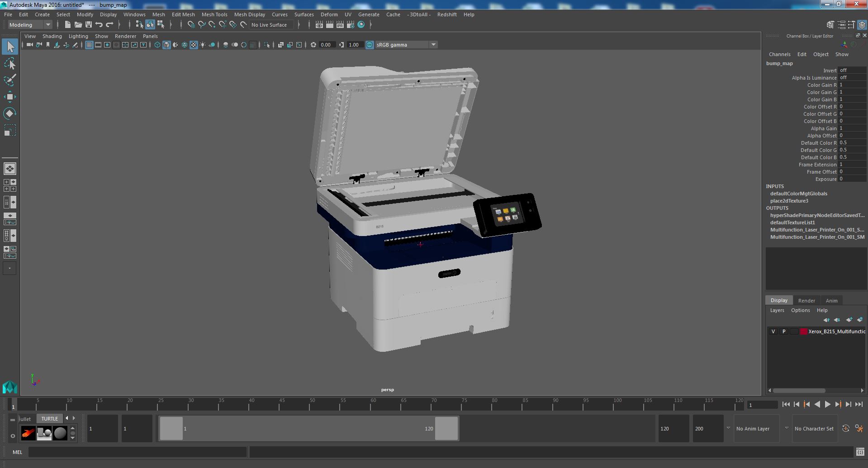The width and height of the screenshot is (868, 468).
Task: Select place2dTexture3 input node
Action: tap(789, 201)
